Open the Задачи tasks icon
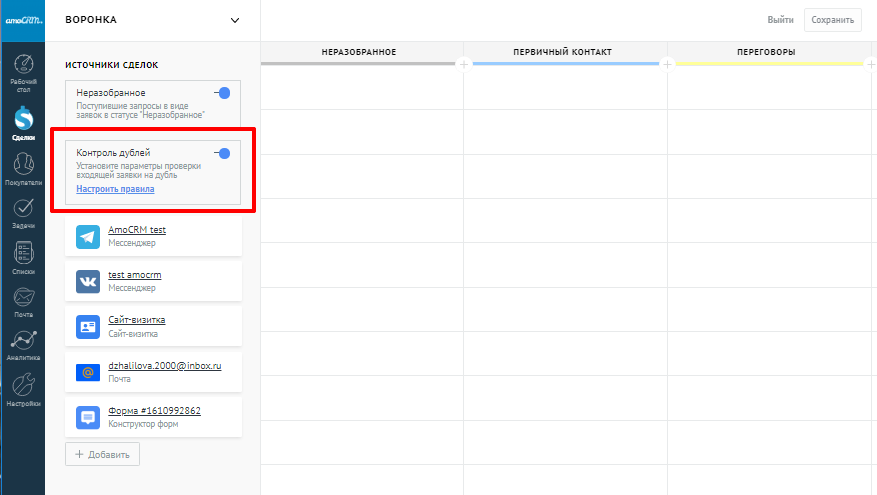 [22, 211]
